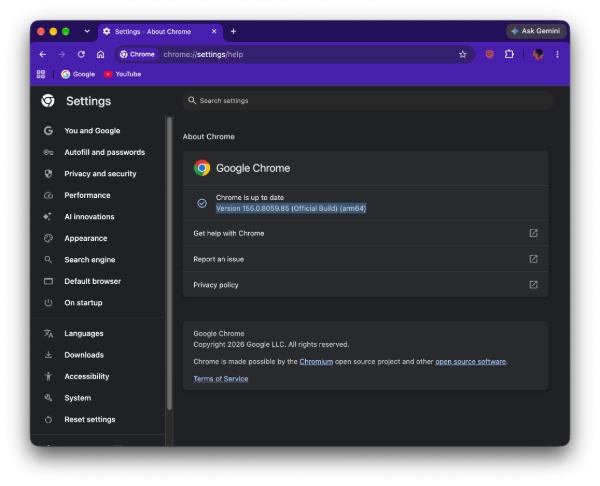Close the Settings - About Chrome tab
The height and width of the screenshot is (486, 600).
pos(214,31)
